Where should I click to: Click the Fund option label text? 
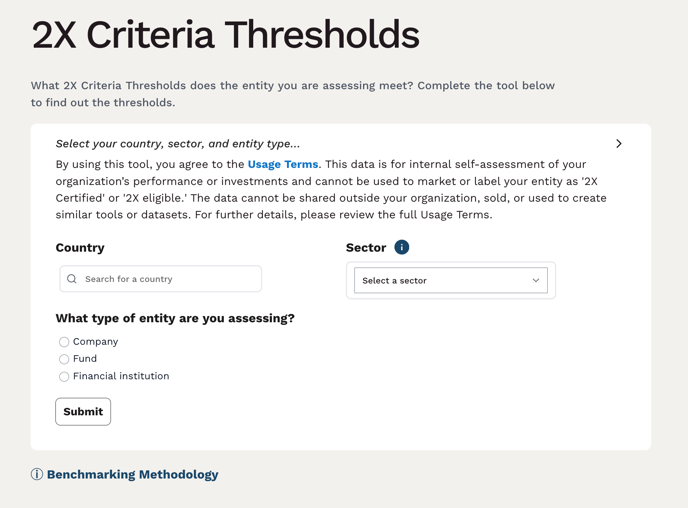(x=85, y=359)
